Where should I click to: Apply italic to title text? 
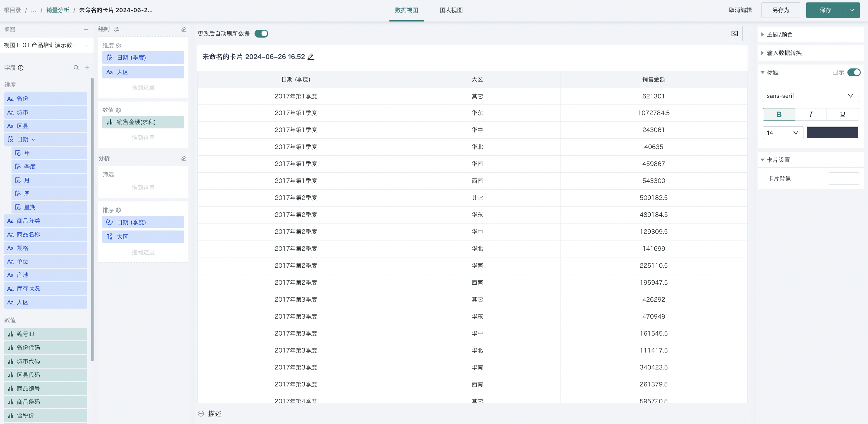point(811,114)
